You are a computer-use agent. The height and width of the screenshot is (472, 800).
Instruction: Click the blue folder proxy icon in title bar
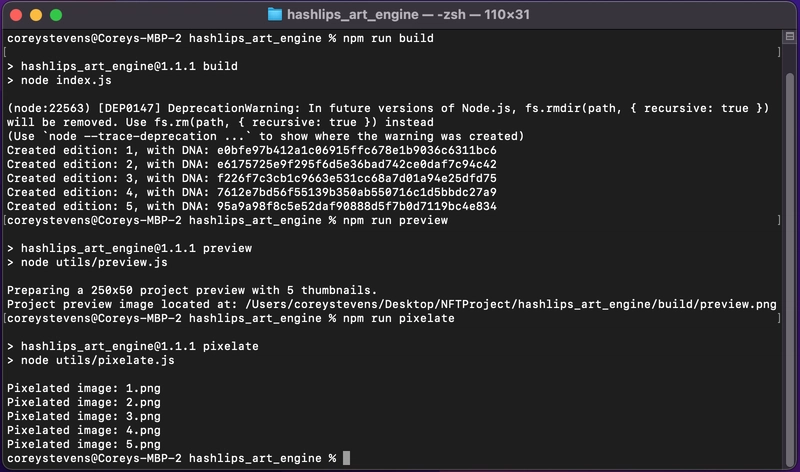275,15
